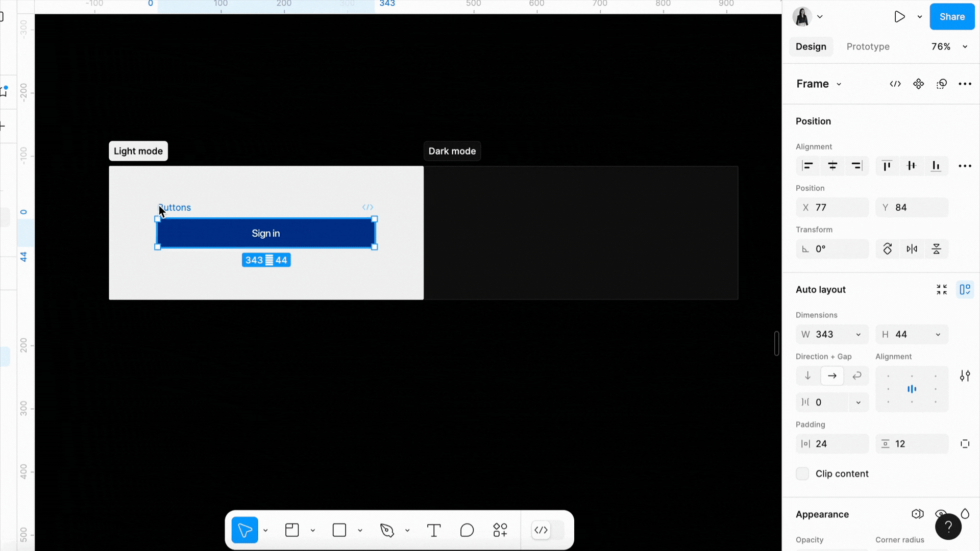Viewport: 980px width, 551px height.
Task: Rotate the selection 90 degrees
Action: click(888, 248)
